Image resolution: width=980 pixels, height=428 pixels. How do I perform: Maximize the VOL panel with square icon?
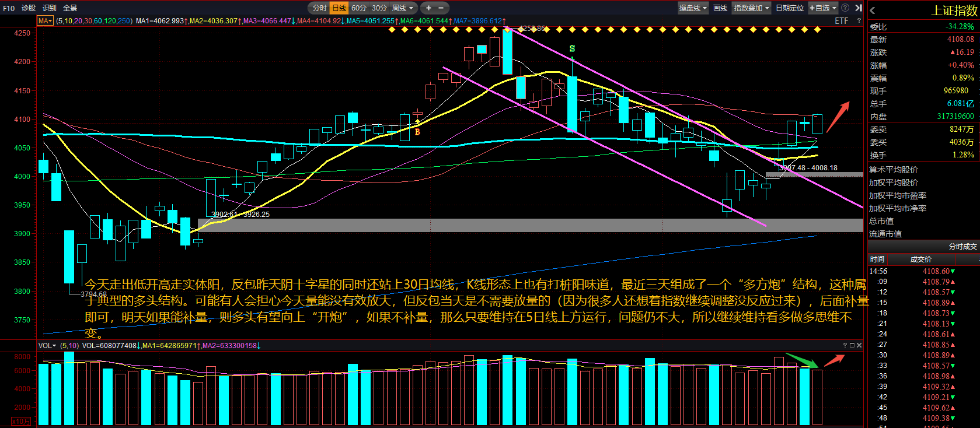(x=852, y=345)
